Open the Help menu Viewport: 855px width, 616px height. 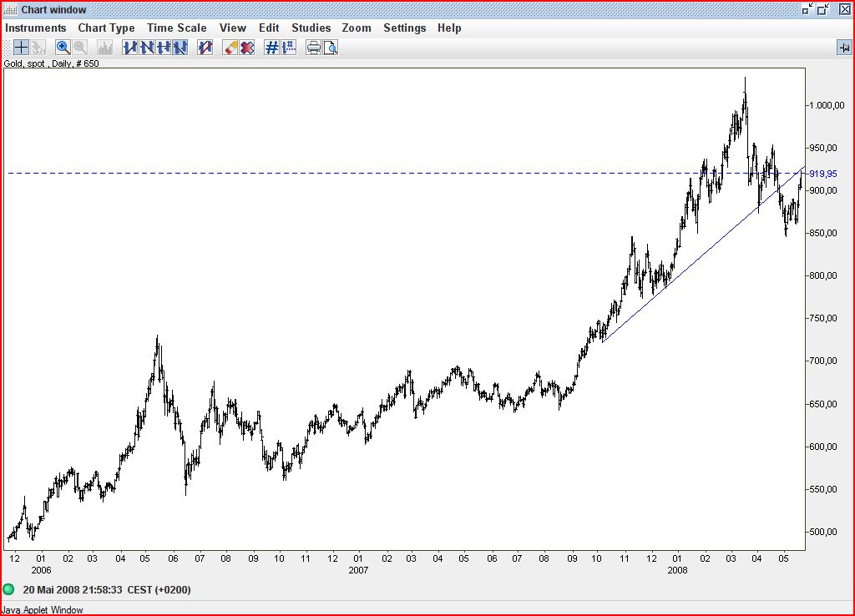point(449,28)
